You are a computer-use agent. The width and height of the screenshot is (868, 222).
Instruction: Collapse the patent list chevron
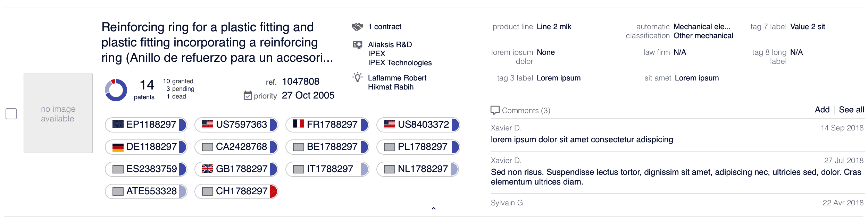pos(433,208)
